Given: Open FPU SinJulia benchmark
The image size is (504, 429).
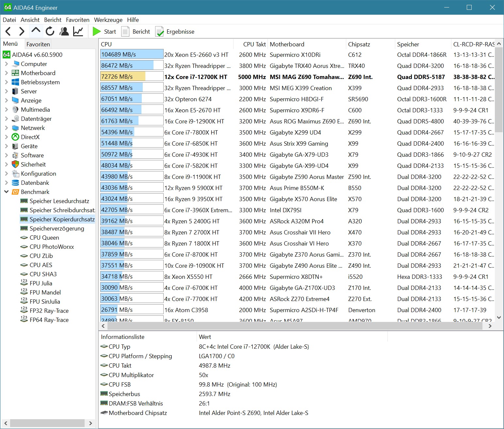Looking at the screenshot, I should [40, 302].
